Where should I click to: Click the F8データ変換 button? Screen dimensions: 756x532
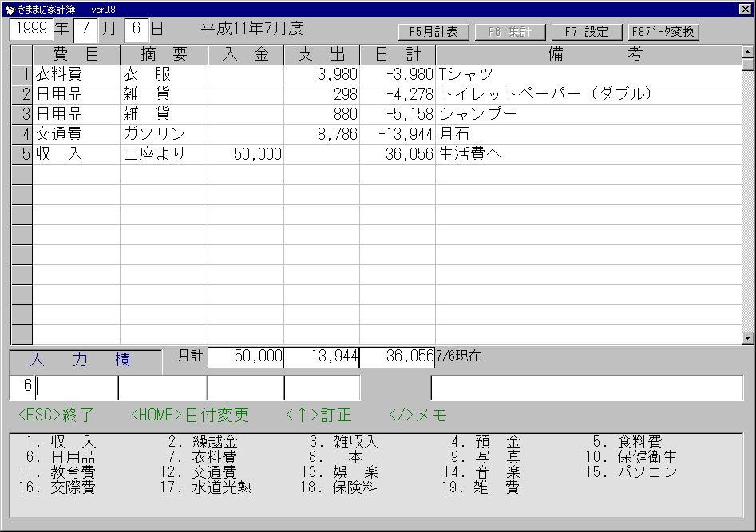(x=663, y=32)
